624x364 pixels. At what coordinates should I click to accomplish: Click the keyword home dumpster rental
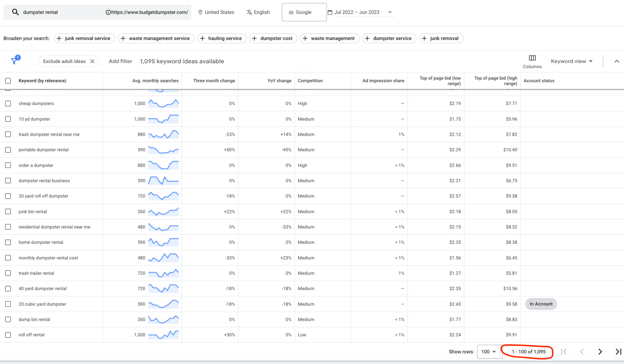(x=41, y=242)
